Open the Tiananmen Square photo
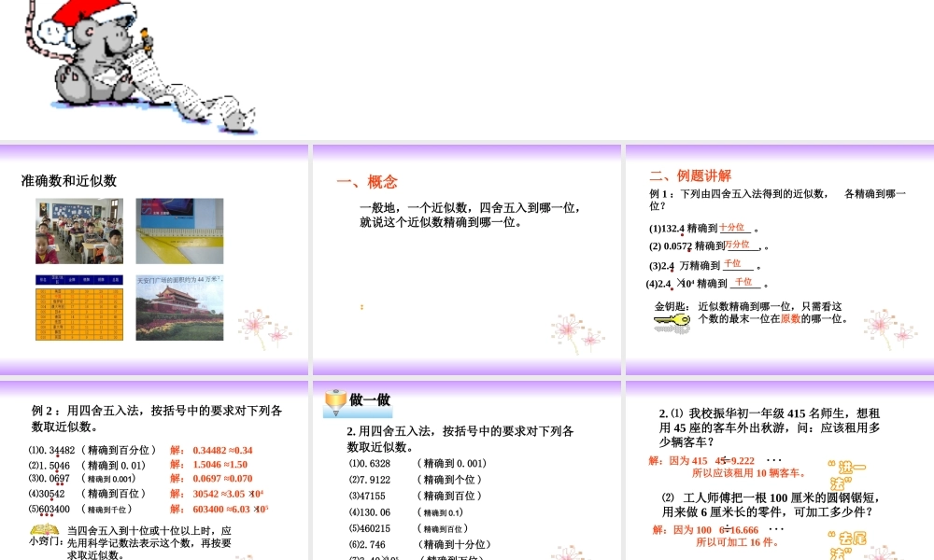Image resolution: width=934 pixels, height=560 pixels. (x=179, y=308)
